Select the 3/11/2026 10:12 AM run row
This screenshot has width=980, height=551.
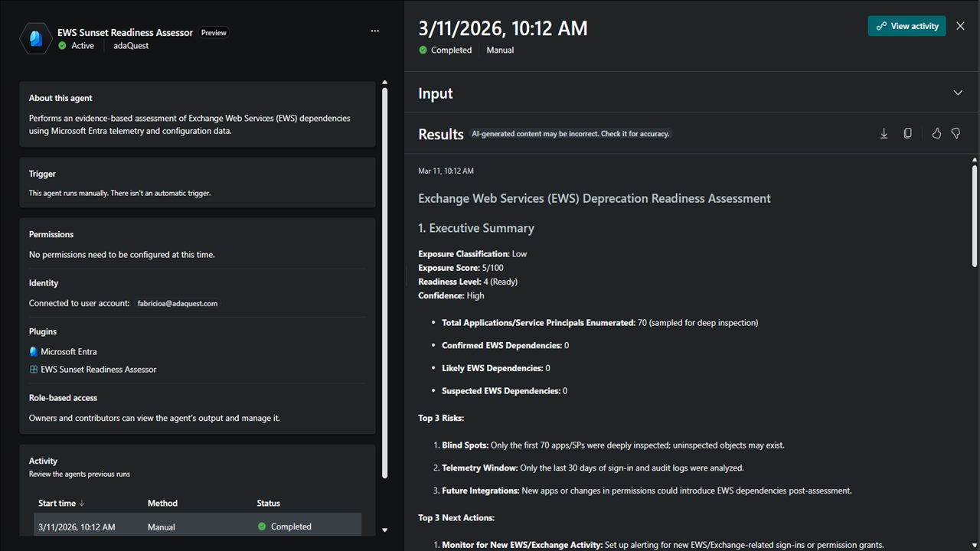coord(199,527)
